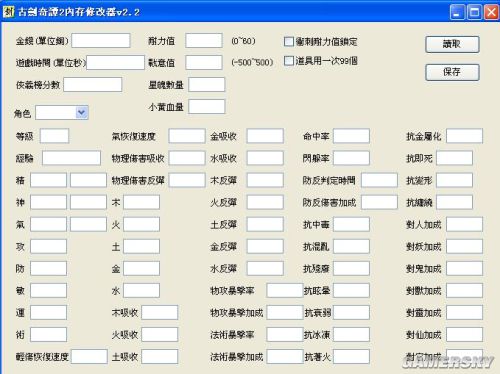Image resolution: width=500 pixels, height=374 pixels.
Task: Click the 木反彈 field
Action: point(265,180)
